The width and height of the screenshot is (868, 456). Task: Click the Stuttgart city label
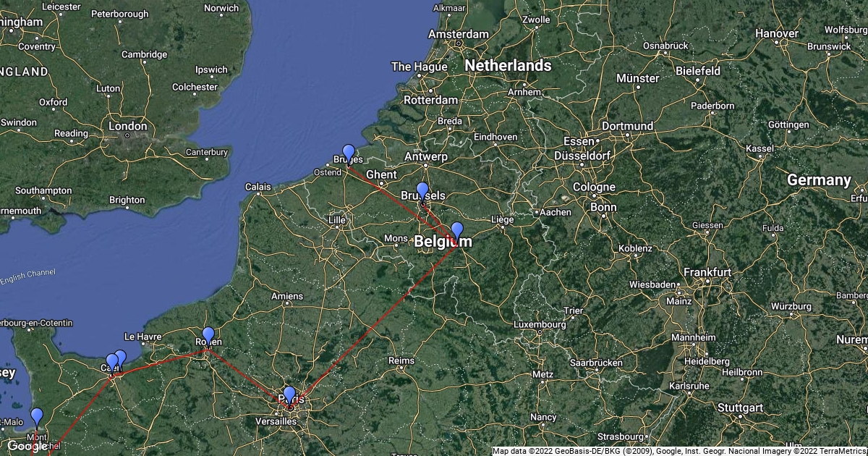tap(739, 408)
